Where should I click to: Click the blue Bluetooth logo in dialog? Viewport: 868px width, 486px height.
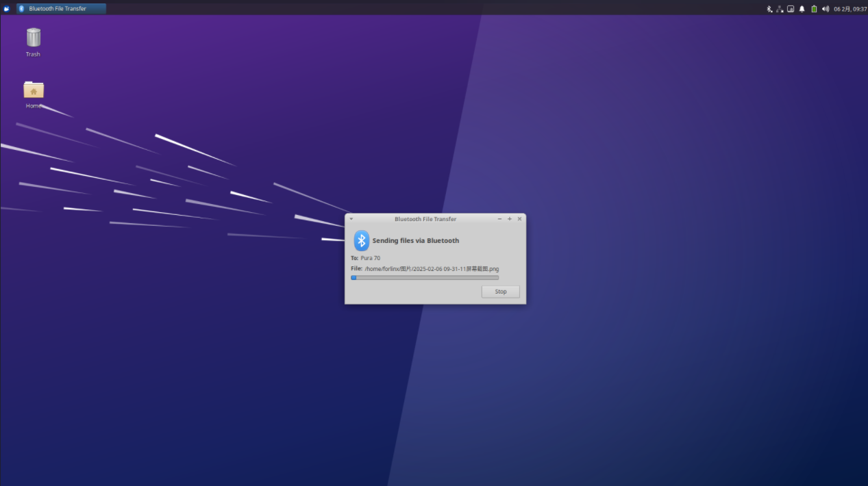(362, 240)
